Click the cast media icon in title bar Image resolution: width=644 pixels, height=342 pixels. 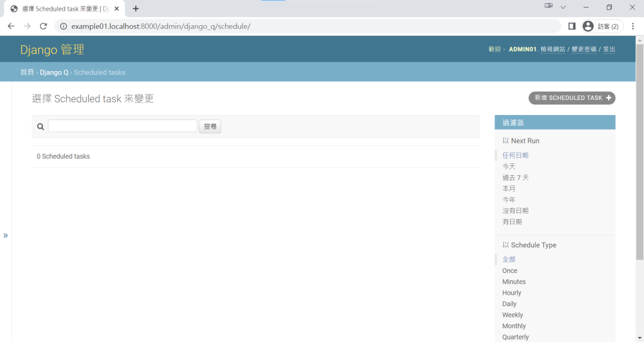point(548,6)
